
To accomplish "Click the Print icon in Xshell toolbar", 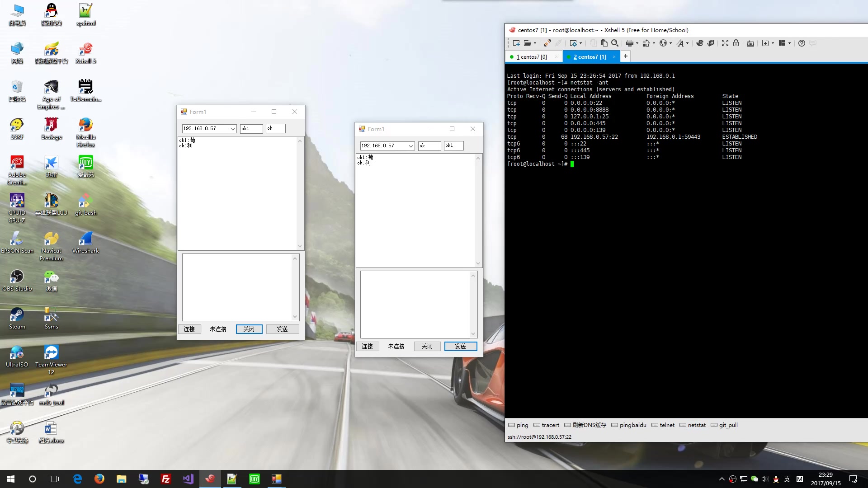I will [629, 43].
